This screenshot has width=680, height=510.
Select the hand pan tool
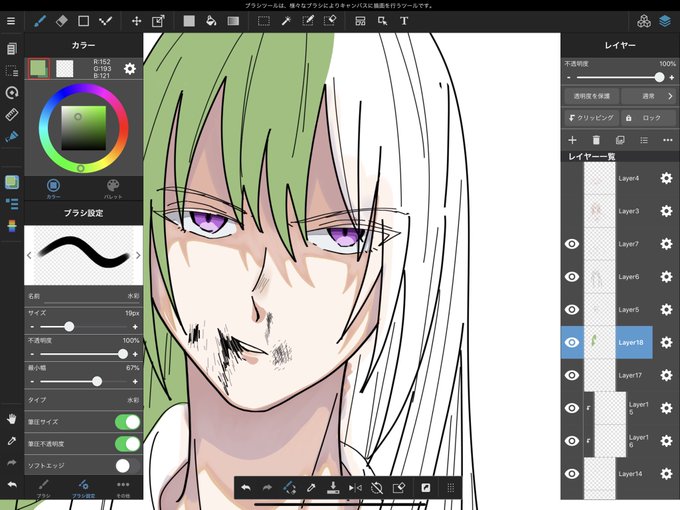click(12, 418)
